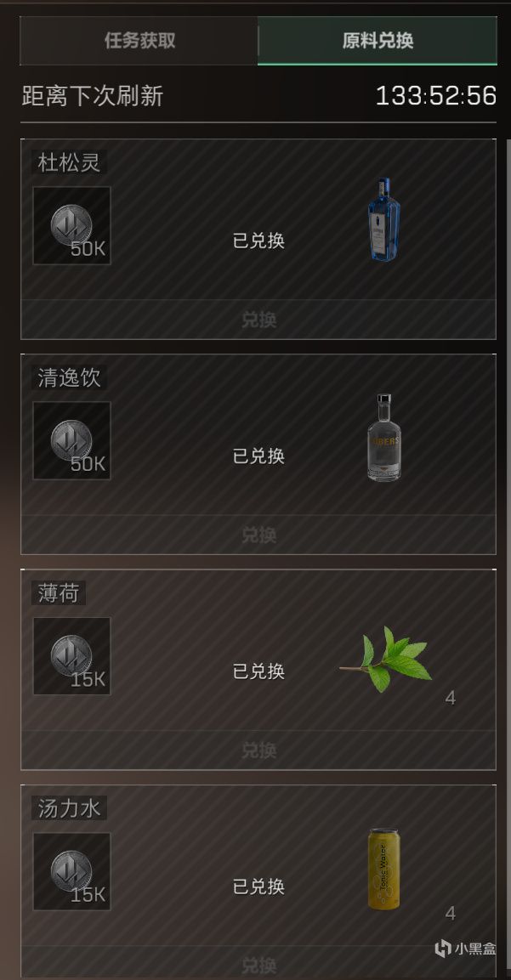The width and height of the screenshot is (511, 980).
Task: Click the 50K coin cost icon for 清逸饮
Action: 72,440
